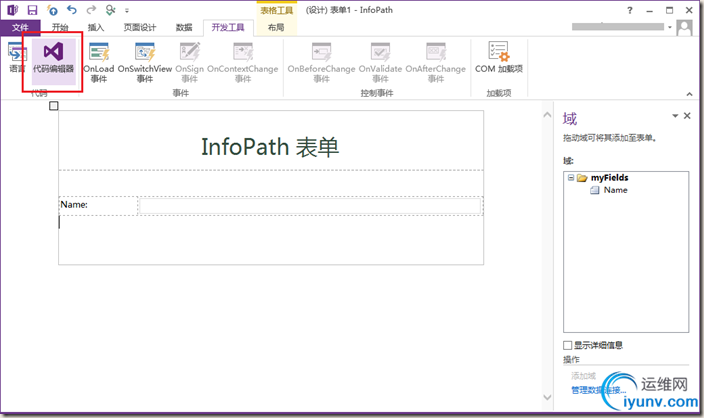The height and width of the screenshot is (418, 704).
Task: Click the table selection handle box
Action: (53, 106)
